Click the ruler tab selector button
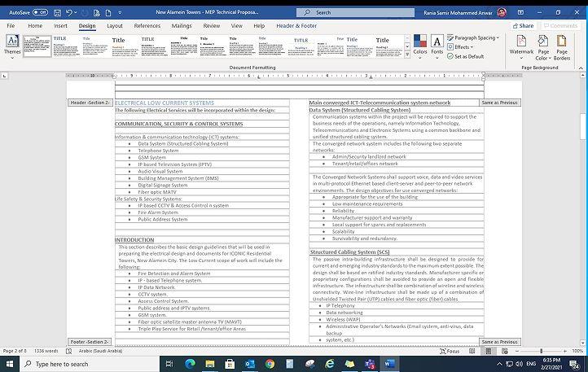 [x=5, y=76]
